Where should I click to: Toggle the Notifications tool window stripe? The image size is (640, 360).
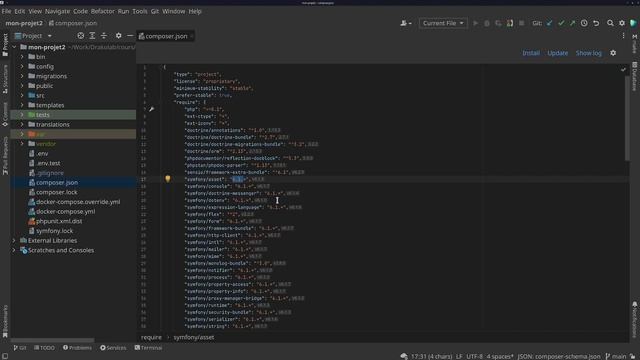[x=635, y=320]
